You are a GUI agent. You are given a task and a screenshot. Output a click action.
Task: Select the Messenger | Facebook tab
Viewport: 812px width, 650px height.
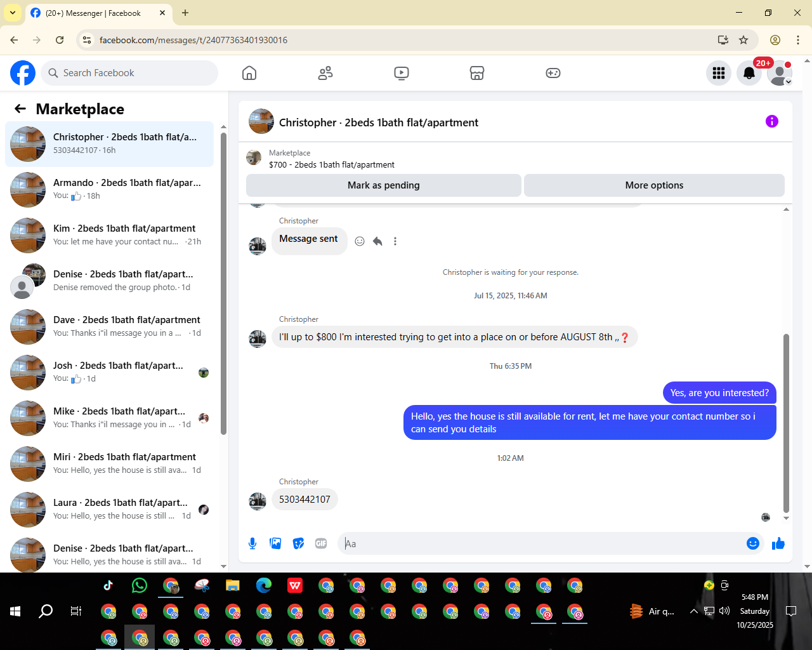[98, 13]
